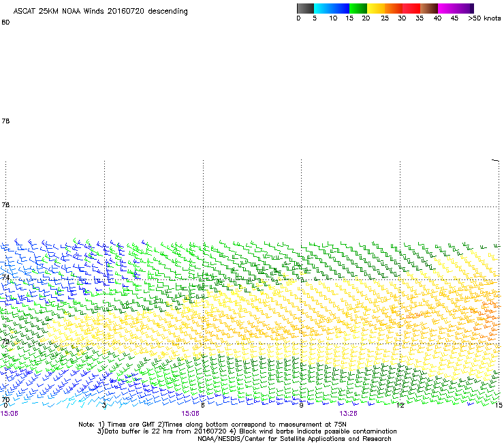This screenshot has width=504, height=443.
Task: Select the brown 35-40 knots color band
Action: [429, 8]
